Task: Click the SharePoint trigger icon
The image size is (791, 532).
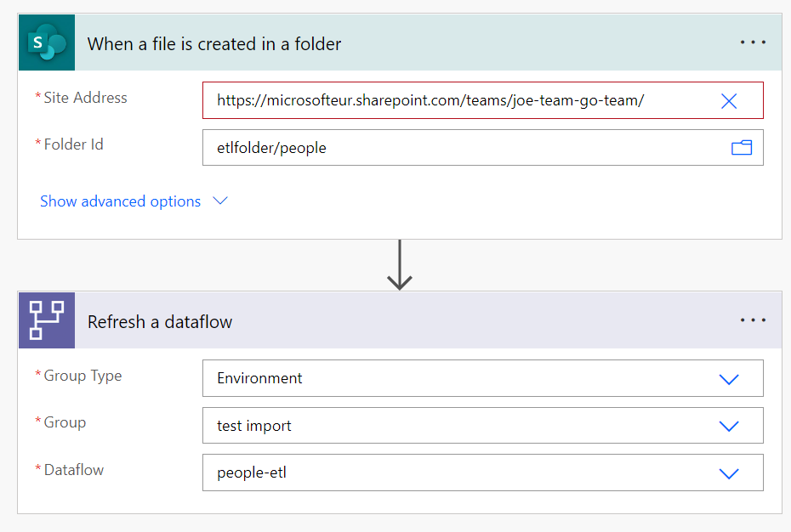Action: (47, 42)
